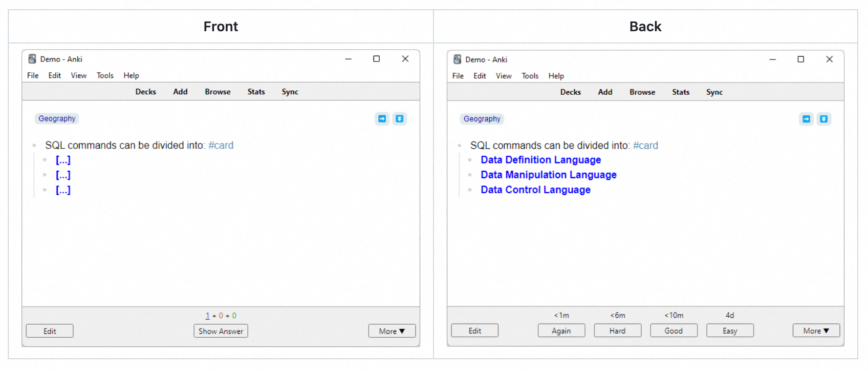Click the blue right-arrow icon in the Front window
This screenshot has height=370, width=868.
382,119
